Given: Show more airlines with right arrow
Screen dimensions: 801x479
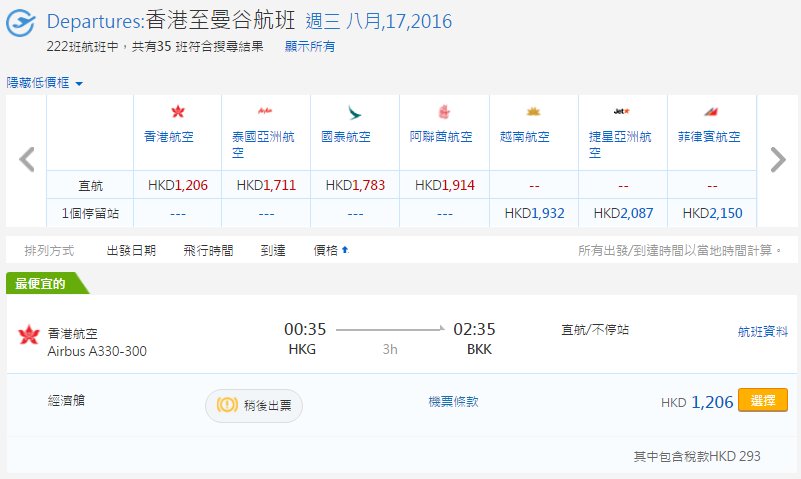Looking at the screenshot, I should pos(778,160).
